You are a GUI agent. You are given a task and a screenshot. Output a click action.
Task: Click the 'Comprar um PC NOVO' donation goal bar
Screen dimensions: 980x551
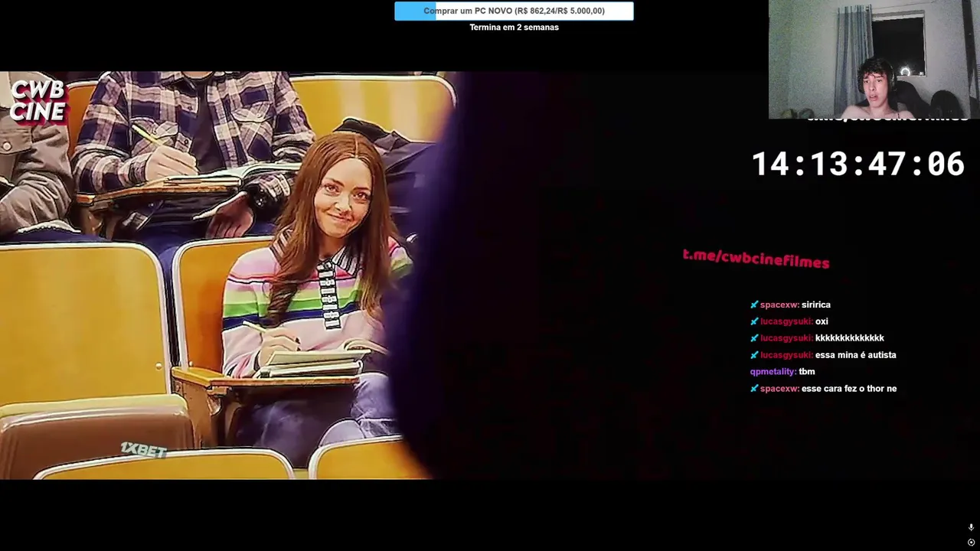[514, 11]
